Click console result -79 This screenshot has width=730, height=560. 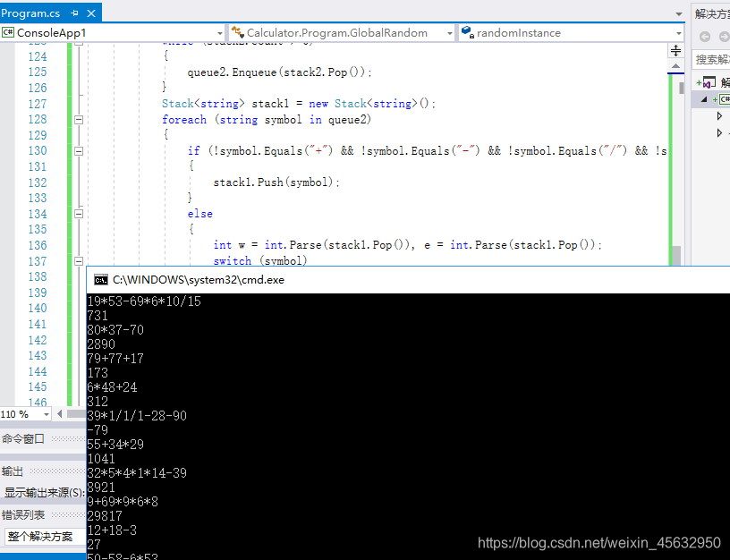(98, 430)
